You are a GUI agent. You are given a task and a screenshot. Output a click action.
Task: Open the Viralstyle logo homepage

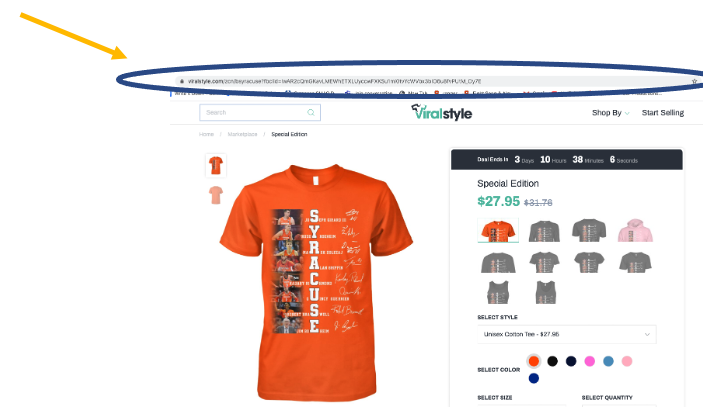click(x=442, y=113)
